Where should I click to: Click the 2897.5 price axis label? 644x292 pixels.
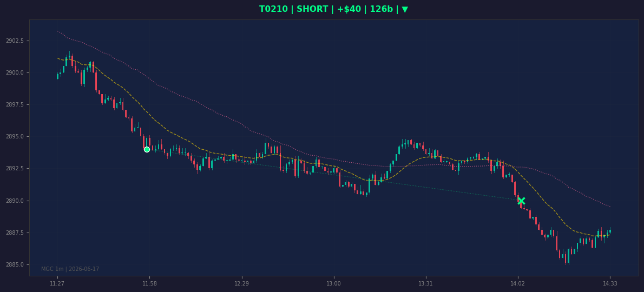[15, 104]
